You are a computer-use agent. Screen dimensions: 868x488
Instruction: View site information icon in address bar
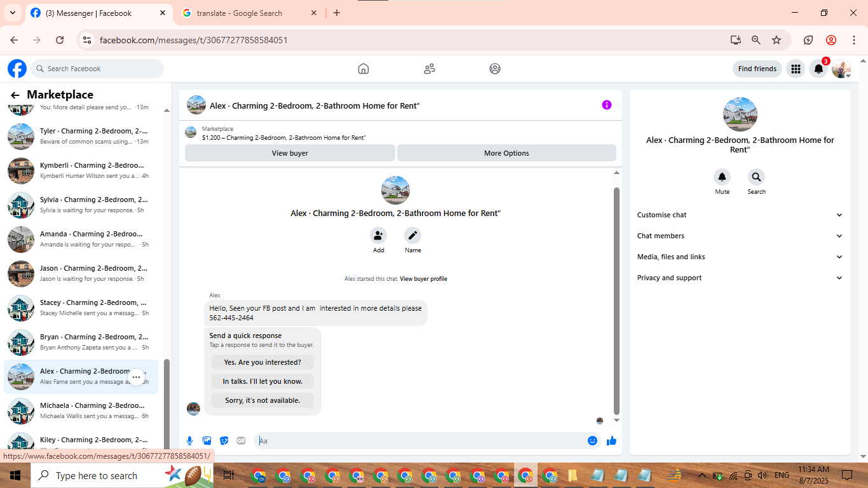(x=88, y=40)
